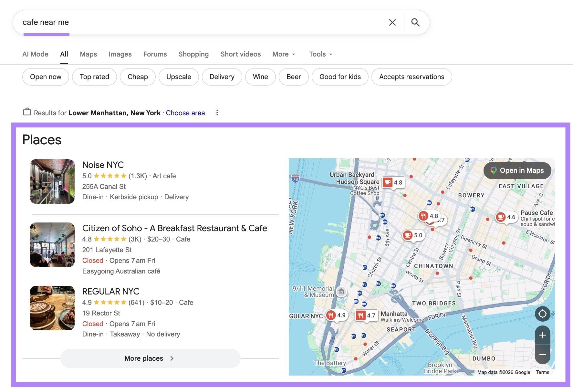The height and width of the screenshot is (392, 573).
Task: Switch to the Maps tab
Action: coord(88,54)
